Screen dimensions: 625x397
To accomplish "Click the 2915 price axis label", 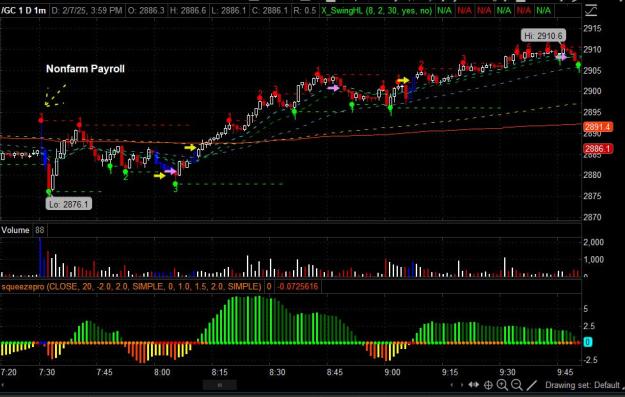I will (592, 29).
